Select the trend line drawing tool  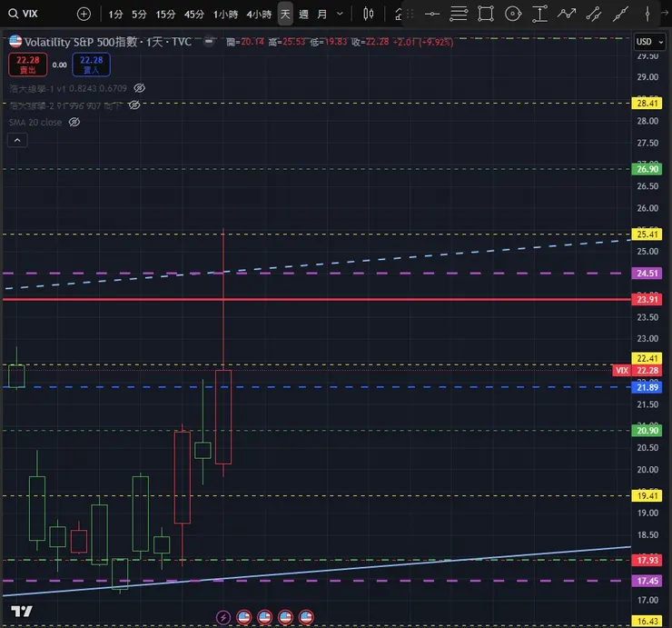620,14
